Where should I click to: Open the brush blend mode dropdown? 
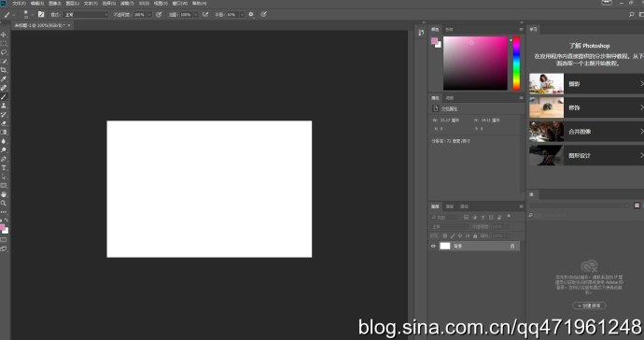point(86,14)
